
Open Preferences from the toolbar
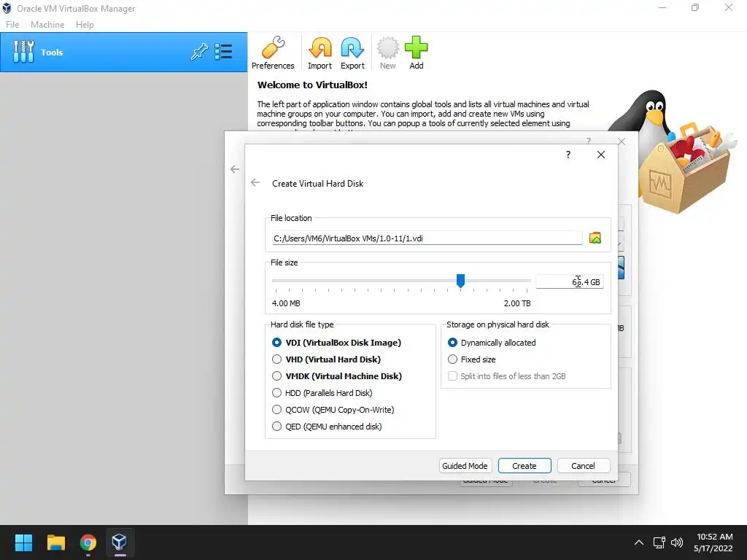pyautogui.click(x=273, y=52)
